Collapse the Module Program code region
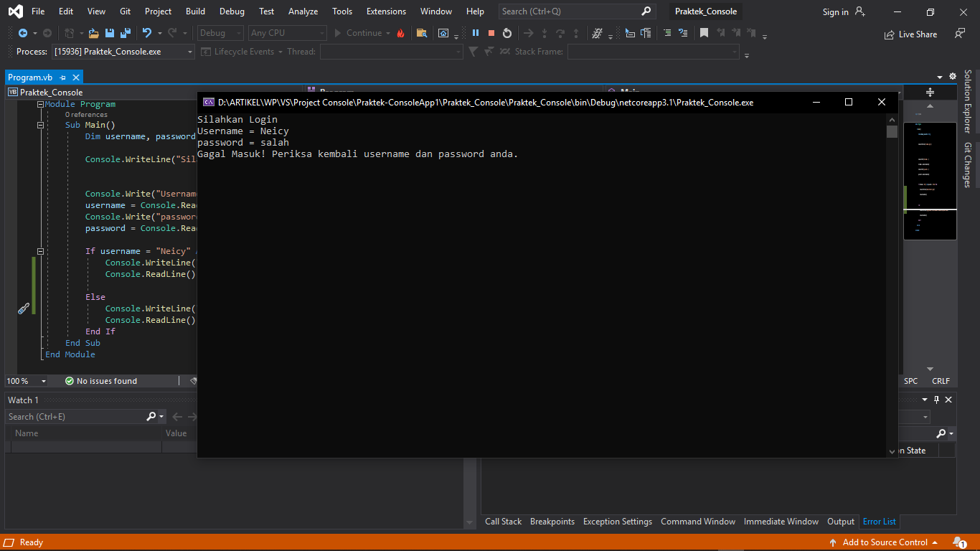Image resolution: width=980 pixels, height=551 pixels. coord(40,104)
